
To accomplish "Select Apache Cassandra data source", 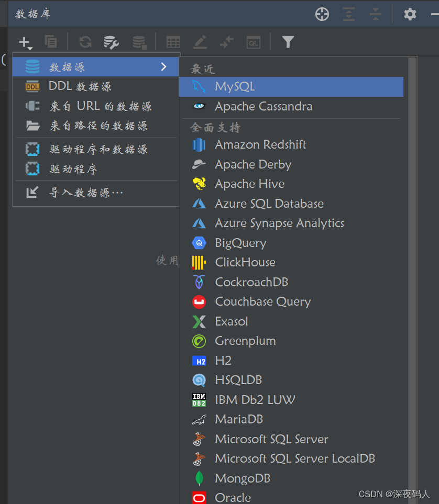I will tap(291, 106).
